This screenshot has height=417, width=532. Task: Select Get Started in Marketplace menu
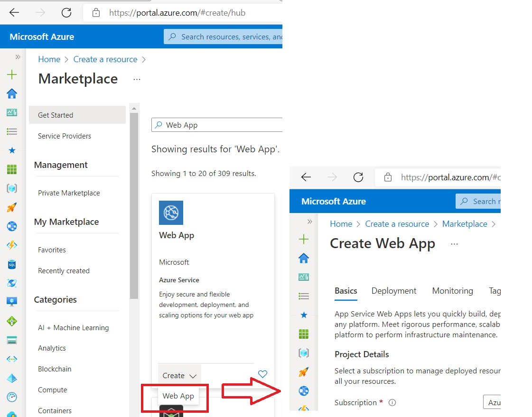pyautogui.click(x=77, y=115)
